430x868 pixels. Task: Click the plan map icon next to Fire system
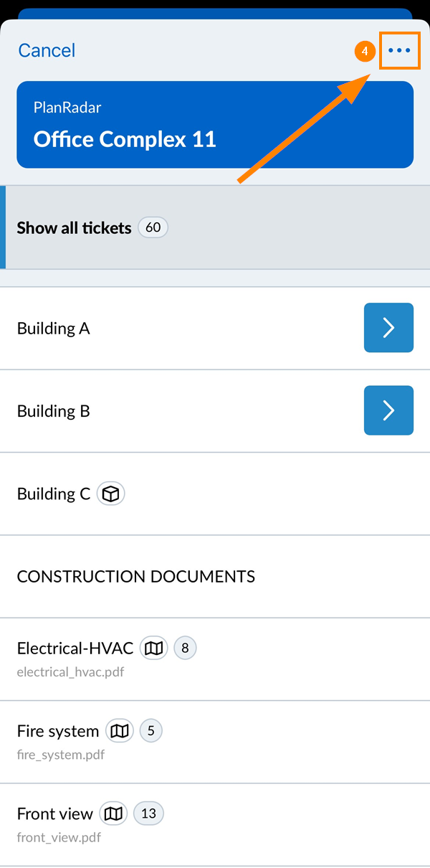coord(120,731)
